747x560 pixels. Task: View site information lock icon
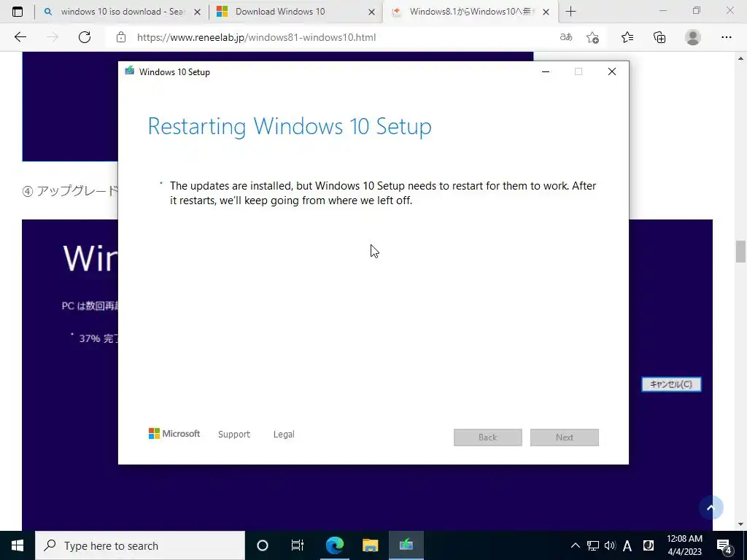121,37
